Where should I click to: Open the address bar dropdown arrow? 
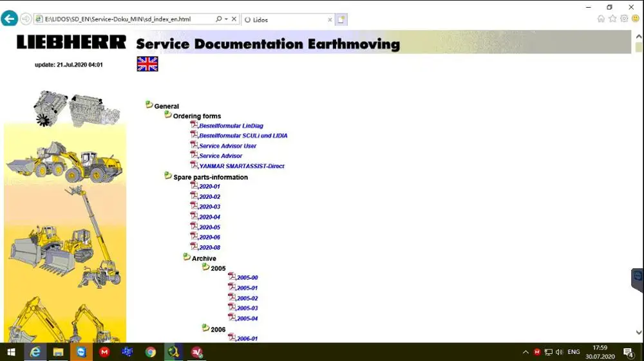(226, 19)
